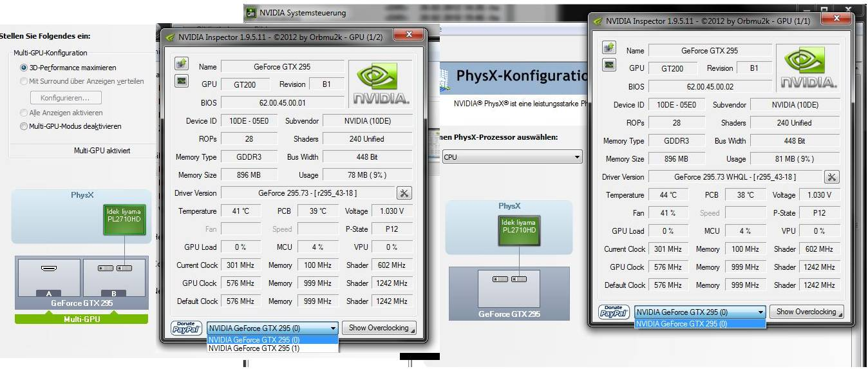This screenshot has height=369, width=868.
Task: Click PayPal Donate button in left Inspector window
Action: click(187, 328)
